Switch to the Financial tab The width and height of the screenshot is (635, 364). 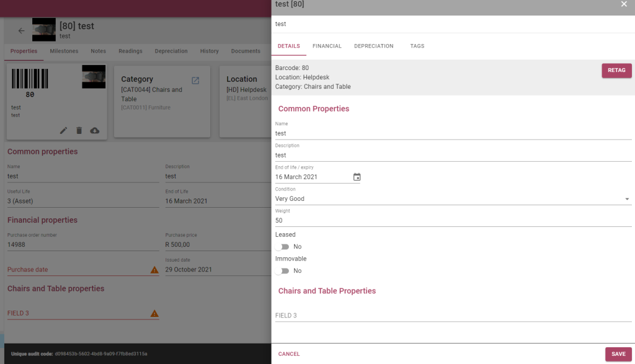[x=327, y=46]
